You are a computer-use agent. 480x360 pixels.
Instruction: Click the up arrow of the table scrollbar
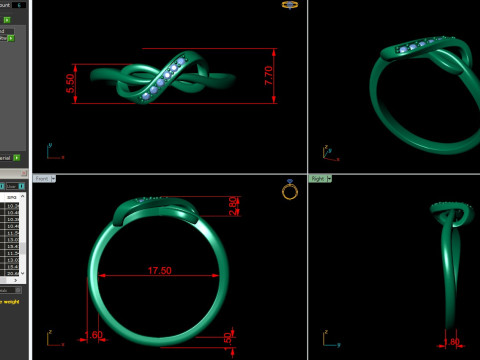click(x=22, y=197)
